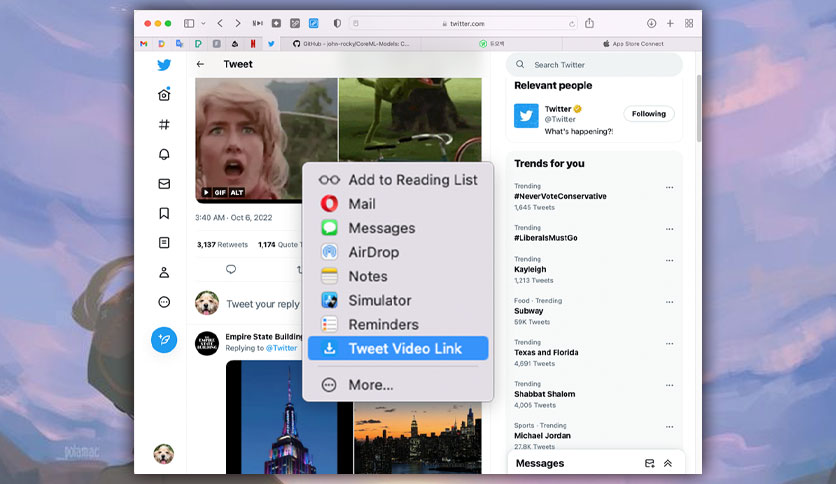Screen dimensions: 836x484
Task: Click the Safari share toolbar button
Action: pos(589,23)
